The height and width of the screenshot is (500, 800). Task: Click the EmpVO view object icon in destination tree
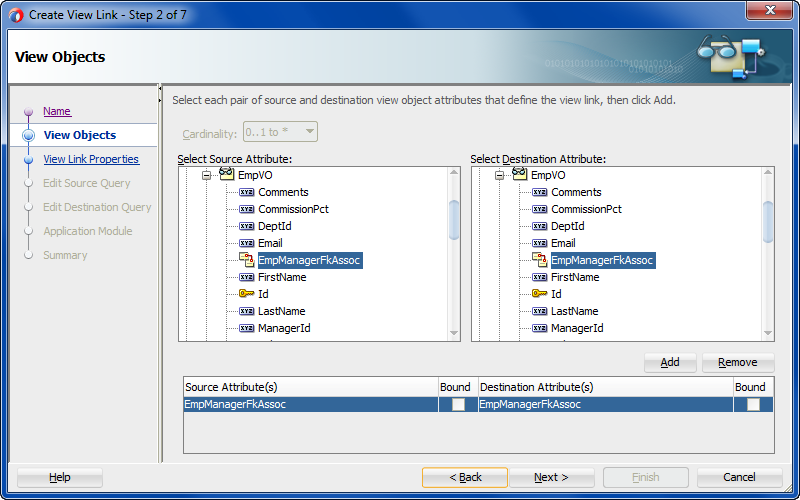click(519, 174)
